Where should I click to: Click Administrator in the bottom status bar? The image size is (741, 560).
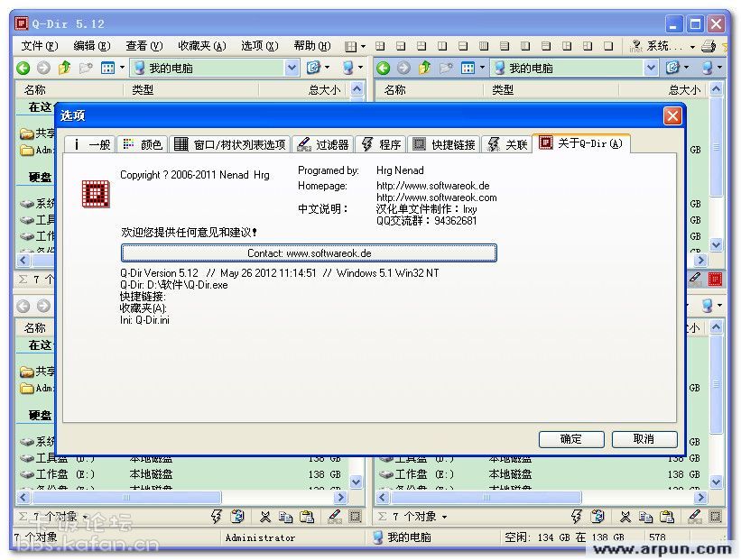260,537
